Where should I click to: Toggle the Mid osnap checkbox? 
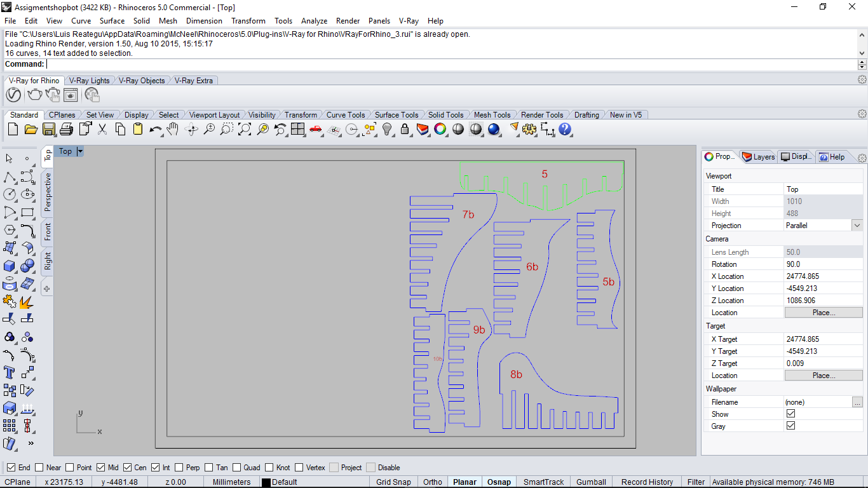(100, 468)
